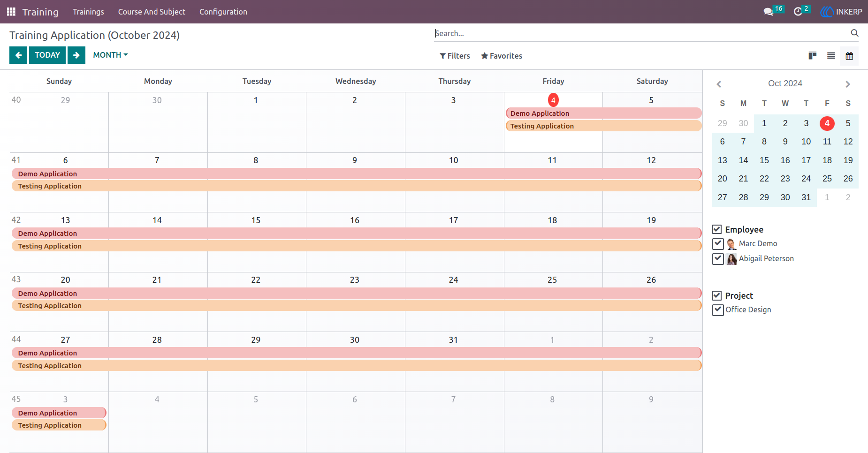
Task: Click the mini calendar previous month chevron
Action: tap(719, 84)
